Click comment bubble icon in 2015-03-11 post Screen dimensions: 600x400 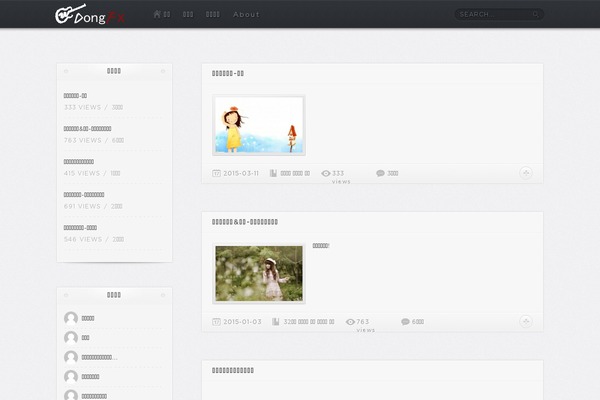point(380,173)
